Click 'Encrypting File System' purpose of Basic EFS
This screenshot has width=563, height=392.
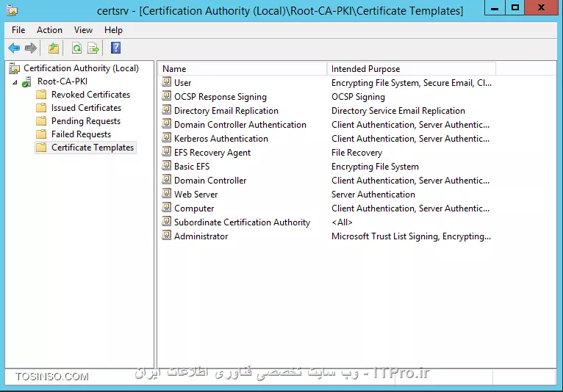click(376, 167)
